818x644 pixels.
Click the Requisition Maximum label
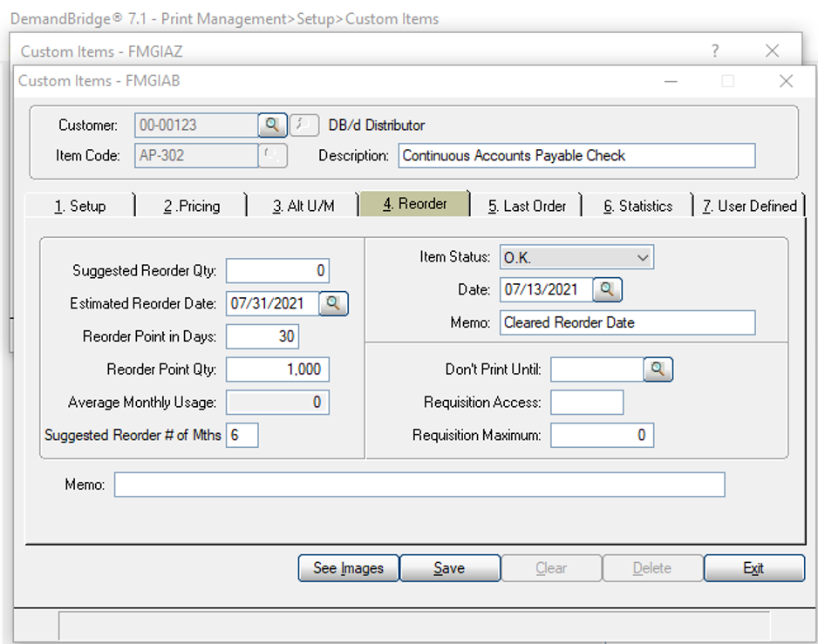pos(476,435)
